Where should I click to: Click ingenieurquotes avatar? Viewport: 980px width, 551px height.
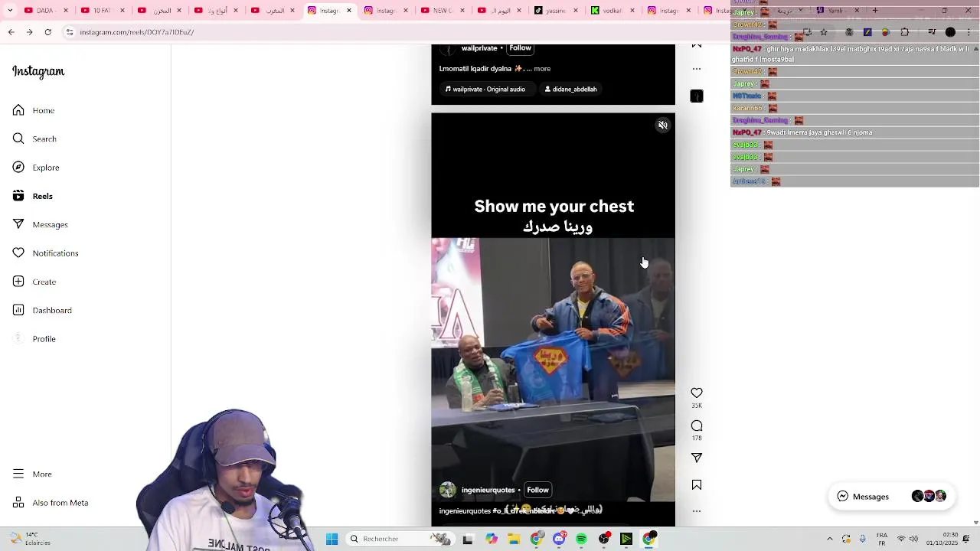pos(448,490)
